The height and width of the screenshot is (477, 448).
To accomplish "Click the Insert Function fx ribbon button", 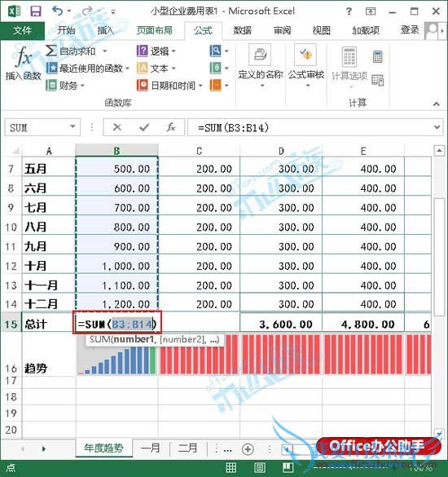I will 24,64.
